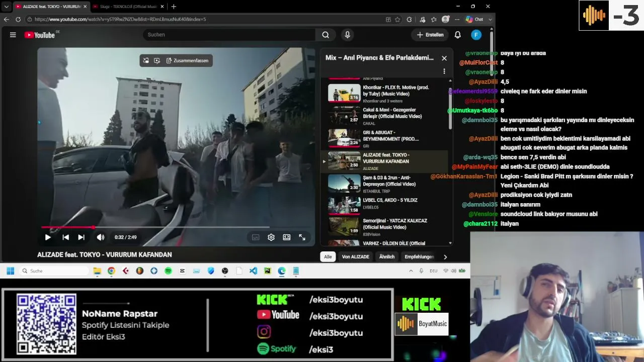Viewport: 644px width, 362px height.
Task: Seek in the video progress bar
Action: [x=176, y=227]
